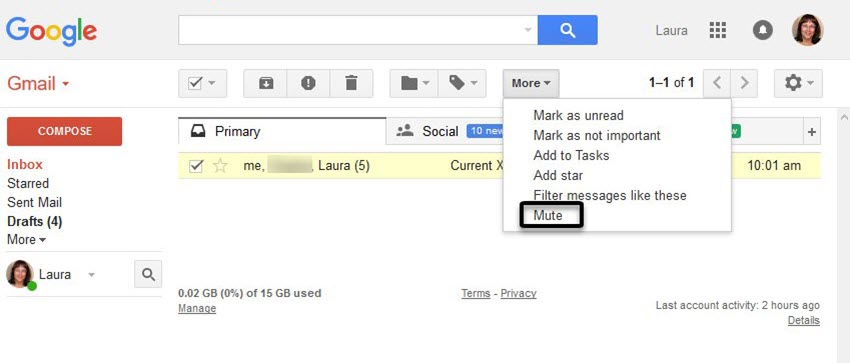Click Laura's chat avatar in the sidebar
850x363 pixels.
tap(20, 274)
